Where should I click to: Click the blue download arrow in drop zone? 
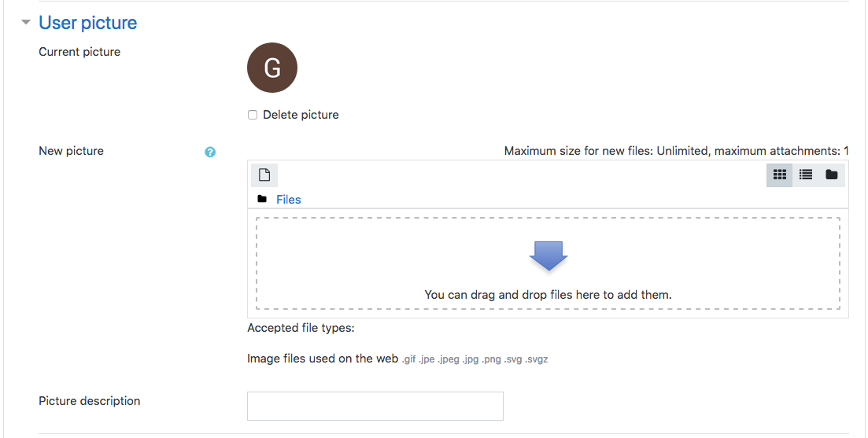point(549,256)
